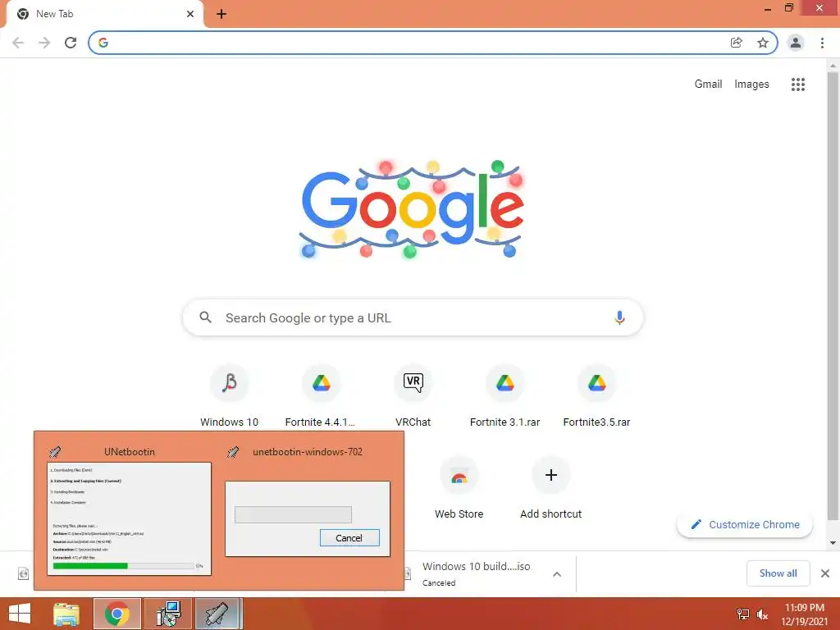This screenshot has width=840, height=630.
Task: Open the Fortnite 4.4.1 Drive shortcut
Action: point(321,396)
